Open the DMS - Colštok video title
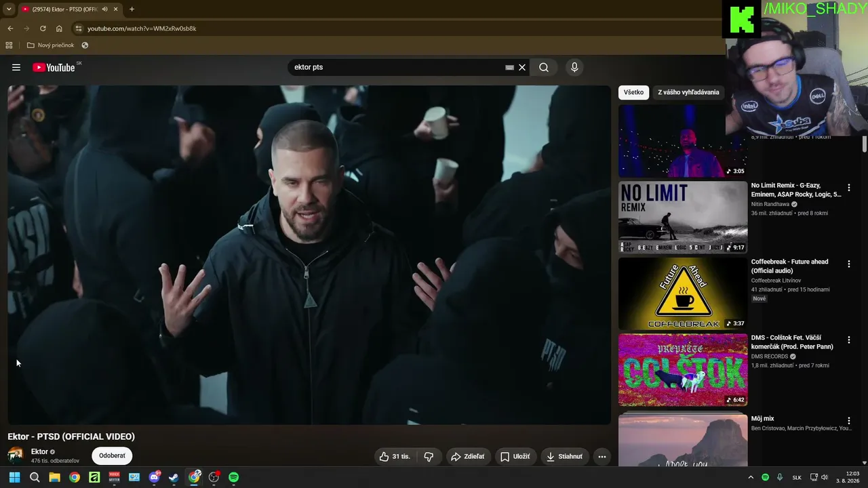868x488 pixels. point(792,342)
